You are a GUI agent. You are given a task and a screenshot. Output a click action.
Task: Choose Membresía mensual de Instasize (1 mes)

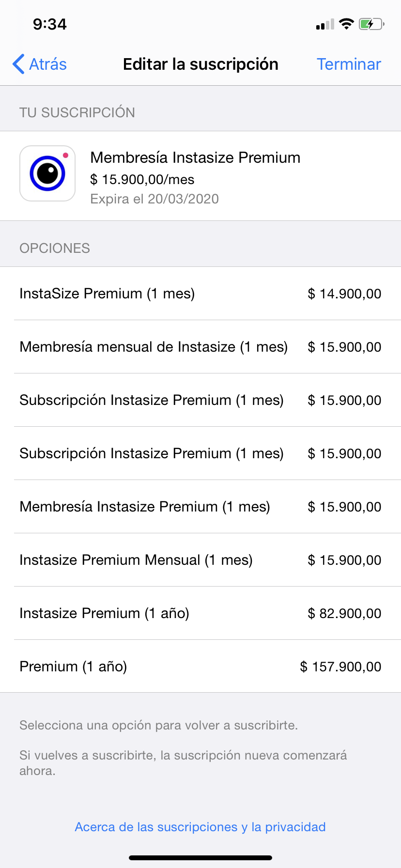point(154,347)
